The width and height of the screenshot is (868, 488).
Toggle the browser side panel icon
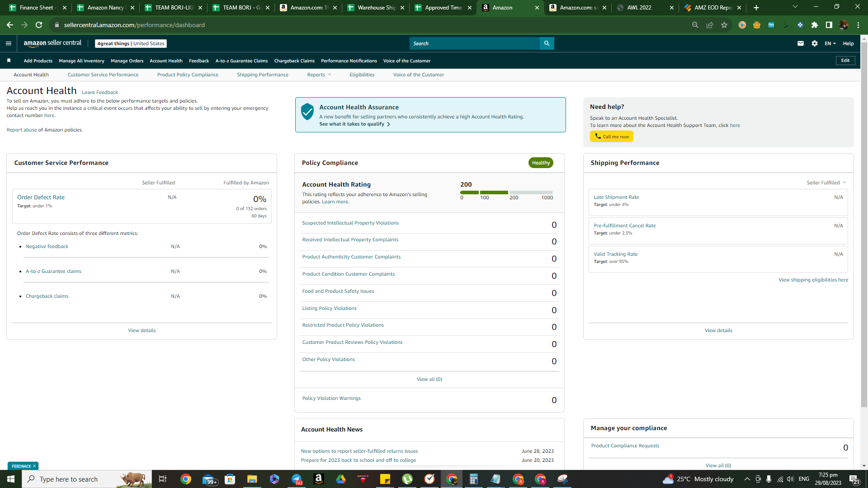pos(829,25)
